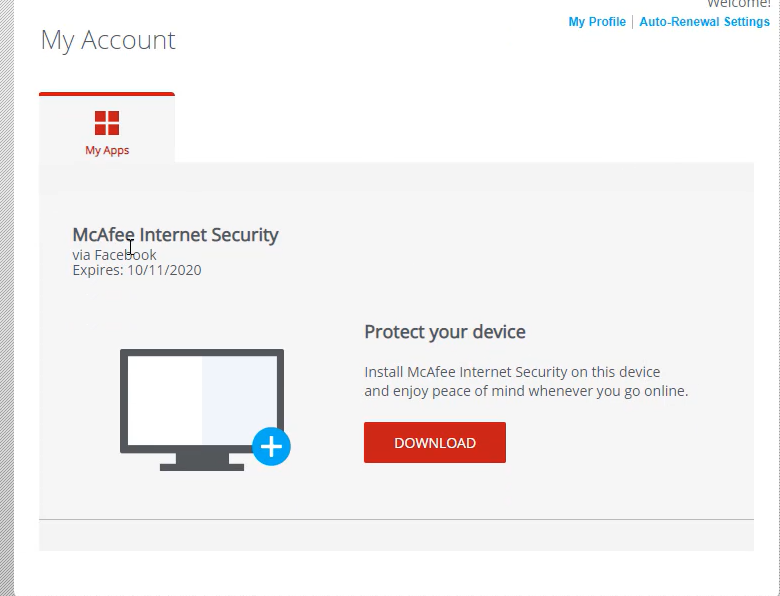The height and width of the screenshot is (596, 780).
Task: Click the blue plus add-device icon
Action: click(271, 446)
